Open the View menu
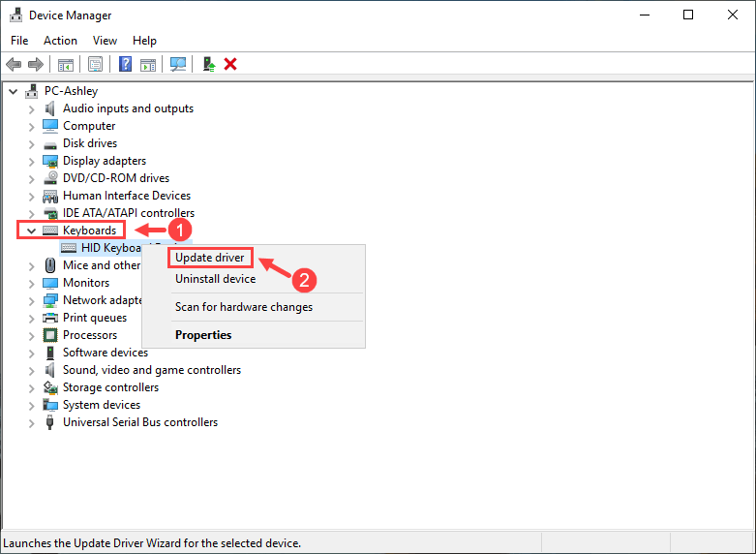Image resolution: width=756 pixels, height=554 pixels. (x=105, y=41)
